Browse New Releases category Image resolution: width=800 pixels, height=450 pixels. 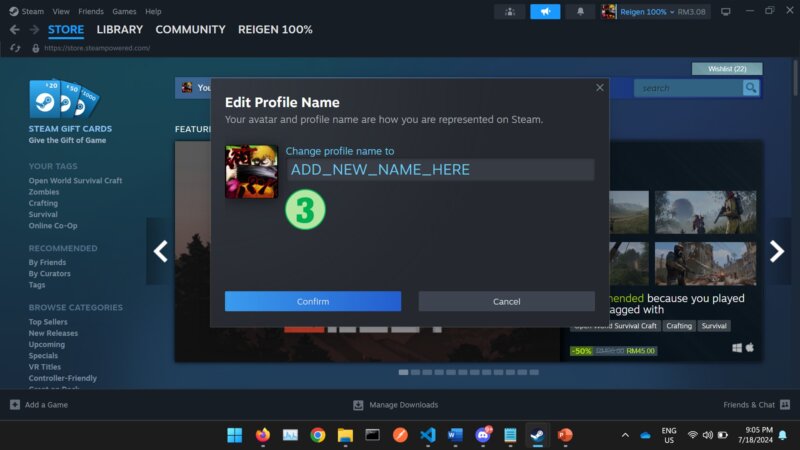pyautogui.click(x=53, y=333)
